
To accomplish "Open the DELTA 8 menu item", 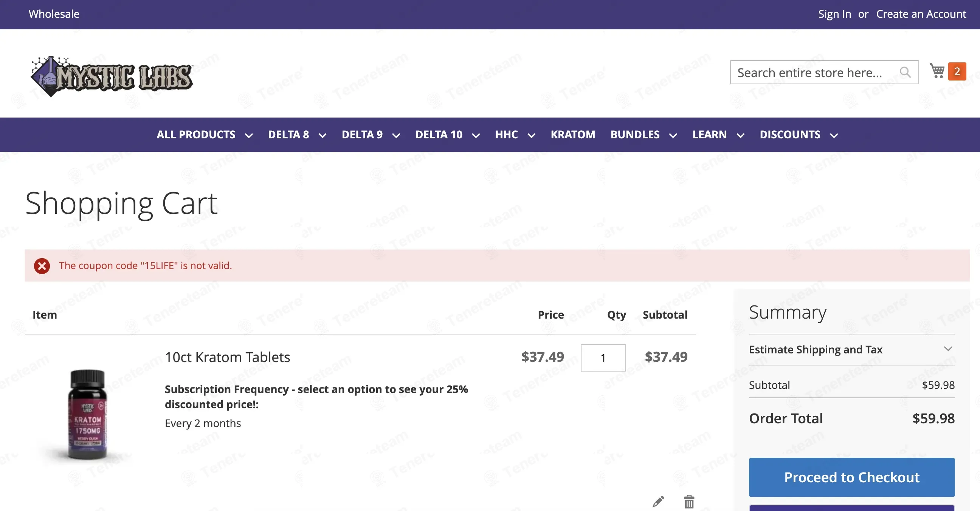I will point(288,135).
